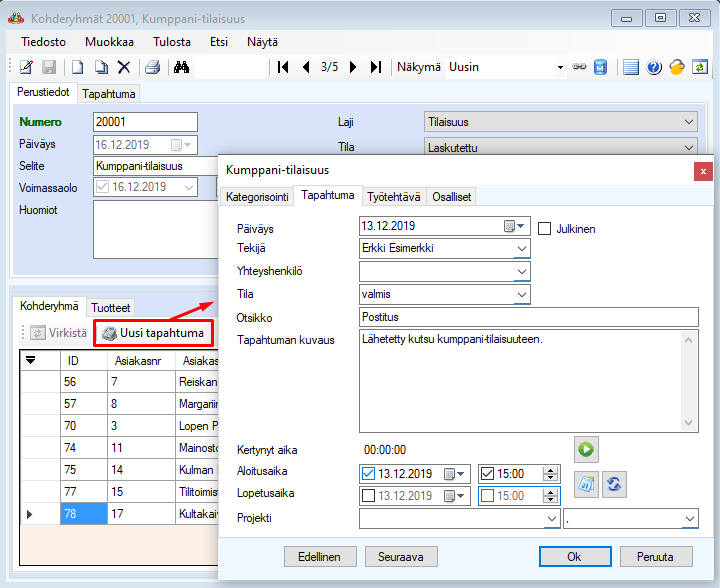Click the save diskette toolbar icon
Viewport: 720px width, 588px height.
(49, 67)
